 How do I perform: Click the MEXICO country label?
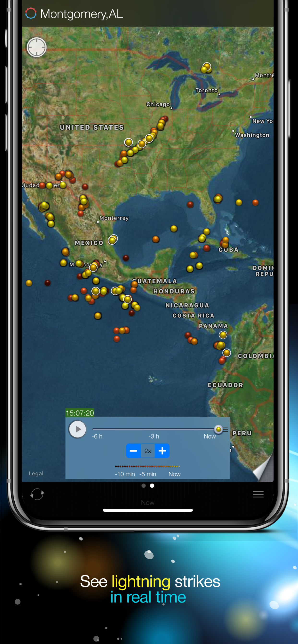tap(89, 243)
